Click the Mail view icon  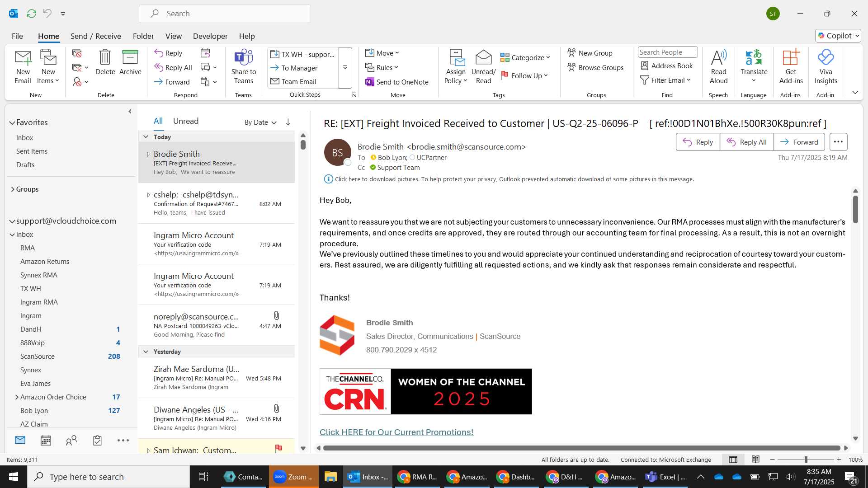20,440
